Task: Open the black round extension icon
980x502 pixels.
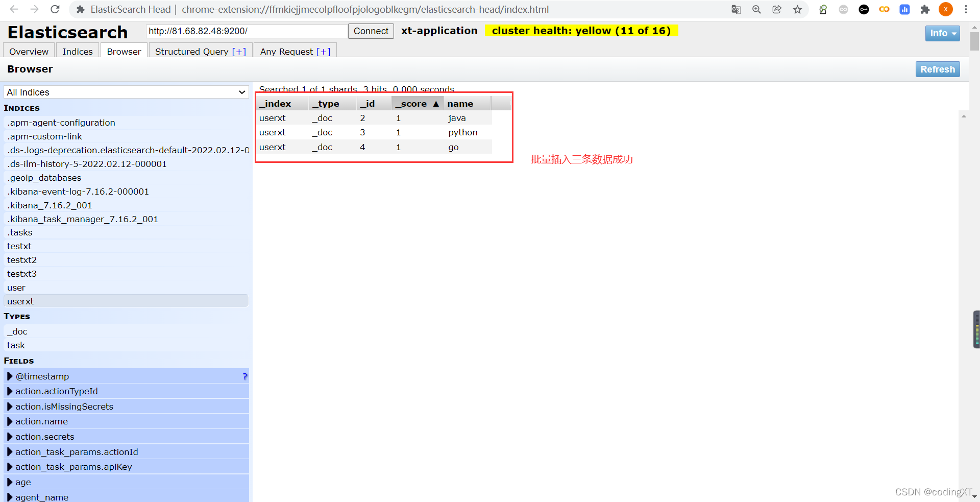Action: pyautogui.click(x=864, y=9)
